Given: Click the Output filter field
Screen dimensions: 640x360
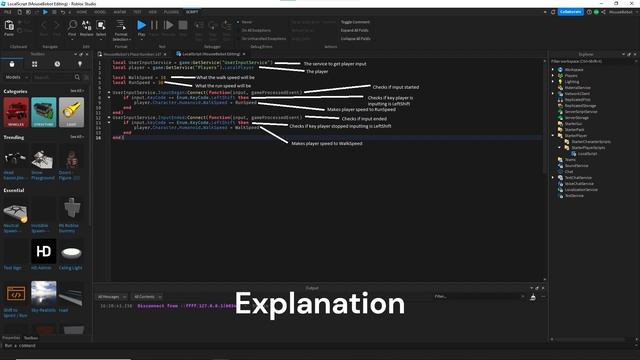Looking at the screenshot, I should point(478,297).
